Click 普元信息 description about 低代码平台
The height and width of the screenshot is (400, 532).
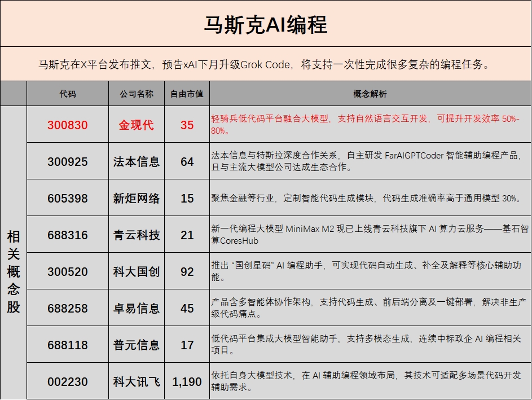pos(366,344)
